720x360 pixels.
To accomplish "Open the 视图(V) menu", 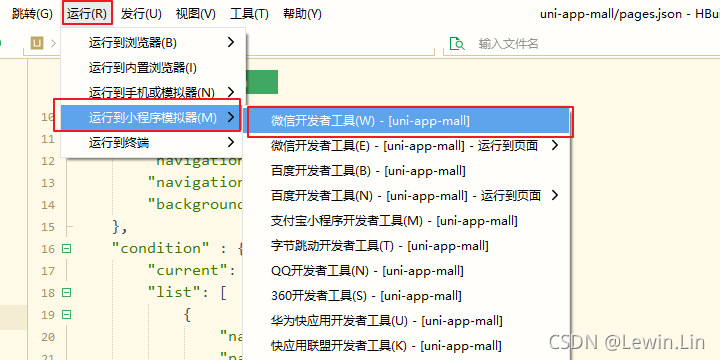I will point(196,14).
